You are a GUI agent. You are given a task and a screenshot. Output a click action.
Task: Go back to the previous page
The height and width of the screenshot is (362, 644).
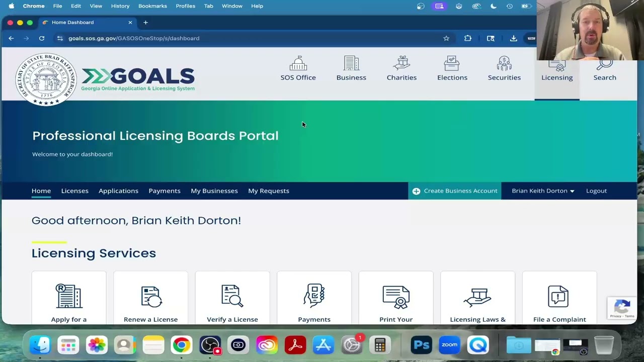click(x=11, y=38)
